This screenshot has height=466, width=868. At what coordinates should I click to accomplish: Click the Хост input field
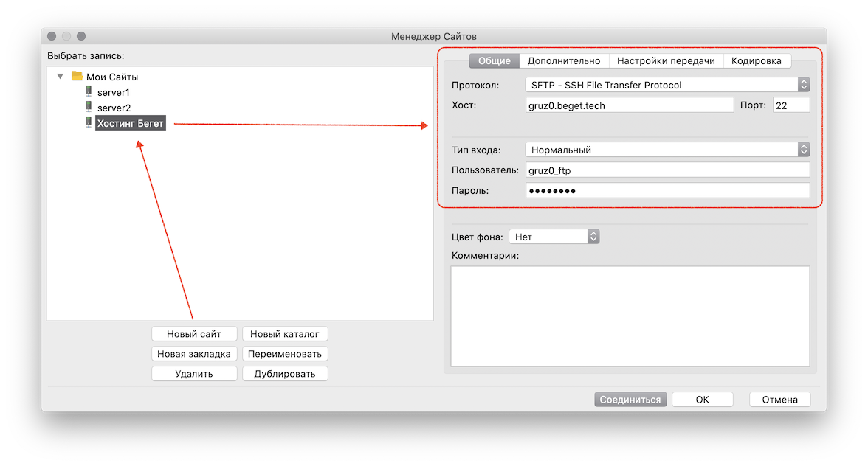tap(630, 105)
